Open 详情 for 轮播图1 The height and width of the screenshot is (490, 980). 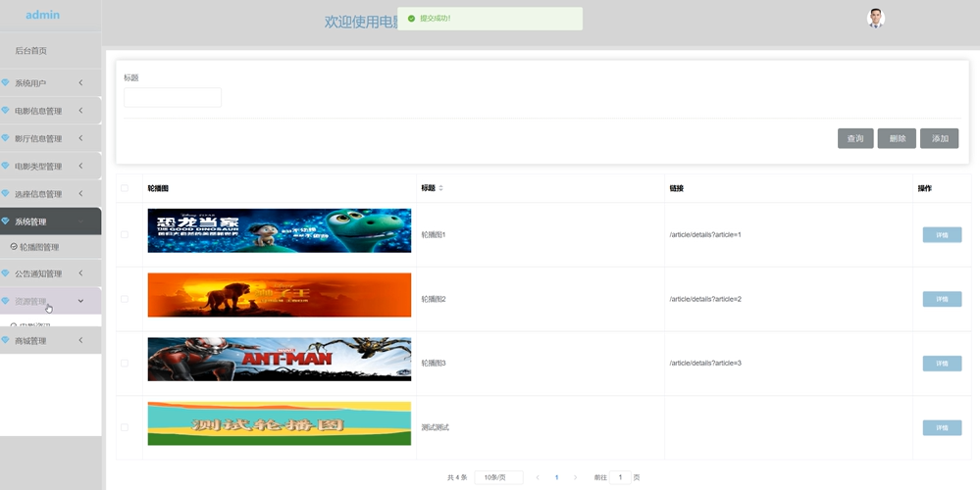(942, 234)
